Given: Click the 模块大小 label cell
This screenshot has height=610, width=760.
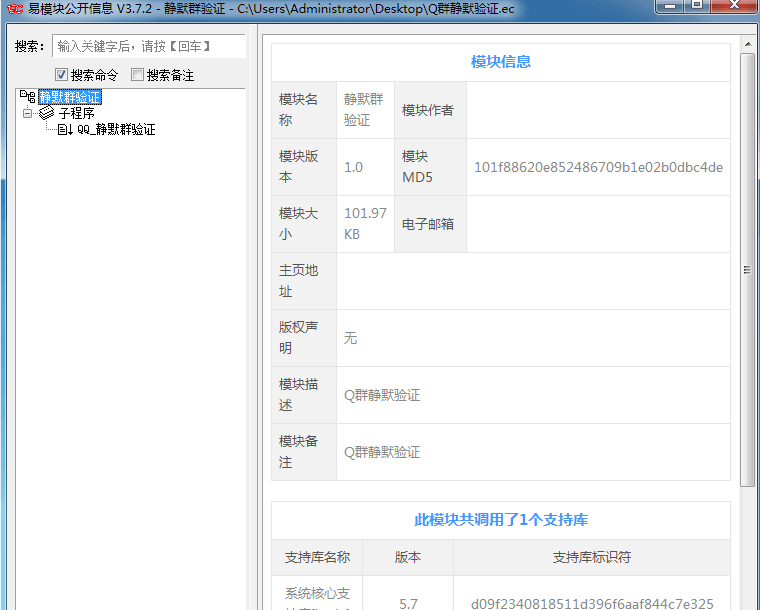Looking at the screenshot, I should pos(304,224).
